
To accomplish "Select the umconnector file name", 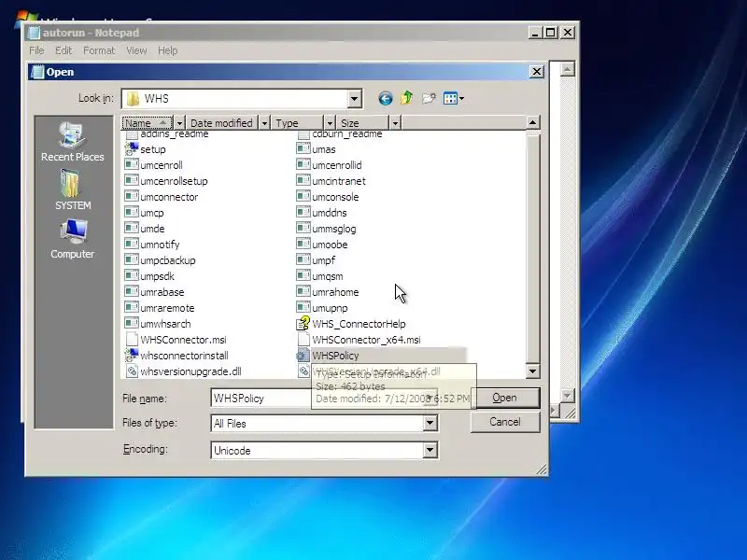I will coord(169,197).
